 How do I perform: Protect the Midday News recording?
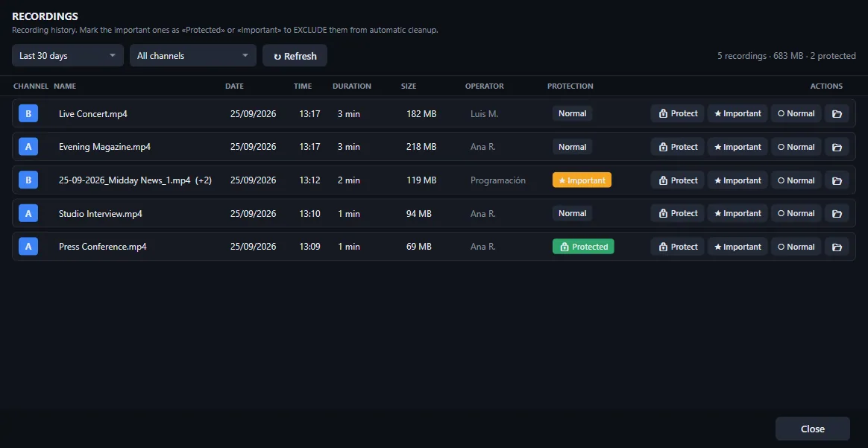click(678, 180)
